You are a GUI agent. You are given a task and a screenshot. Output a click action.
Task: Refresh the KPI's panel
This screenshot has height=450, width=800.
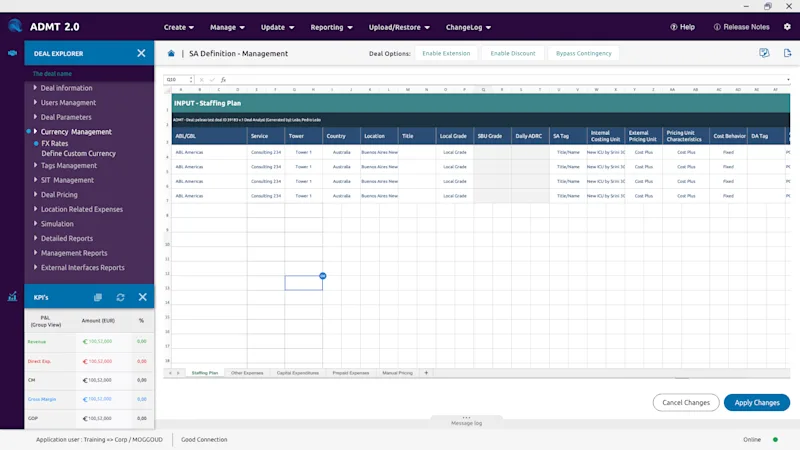(120, 297)
